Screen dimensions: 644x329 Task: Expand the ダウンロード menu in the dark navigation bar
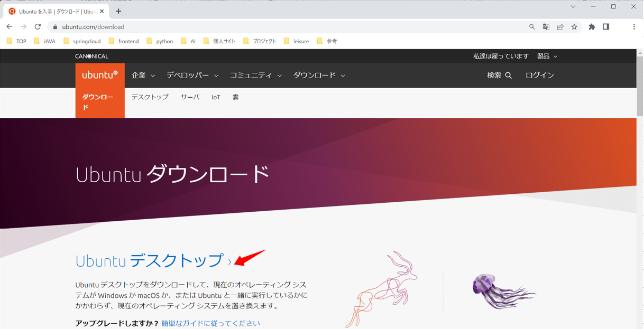pyautogui.click(x=319, y=76)
